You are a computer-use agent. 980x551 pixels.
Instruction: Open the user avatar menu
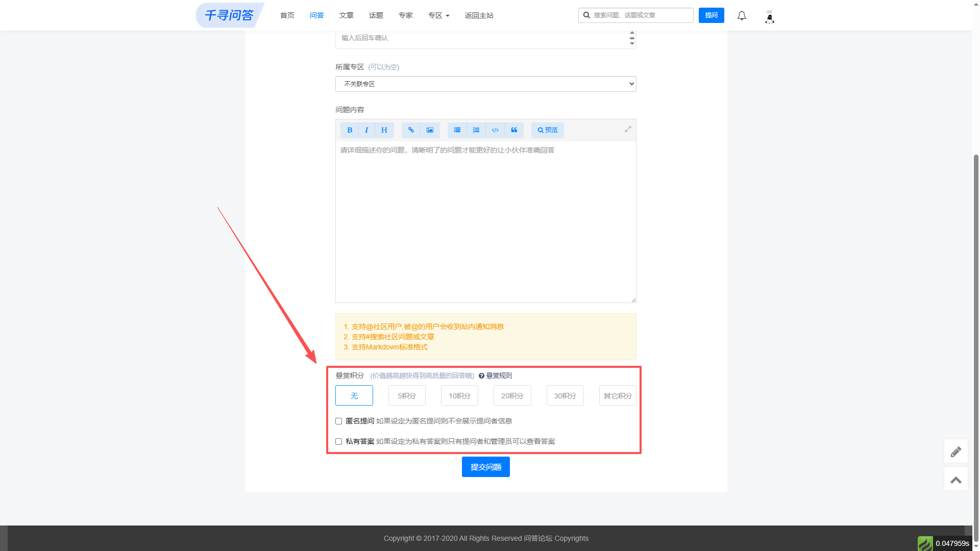coord(770,16)
